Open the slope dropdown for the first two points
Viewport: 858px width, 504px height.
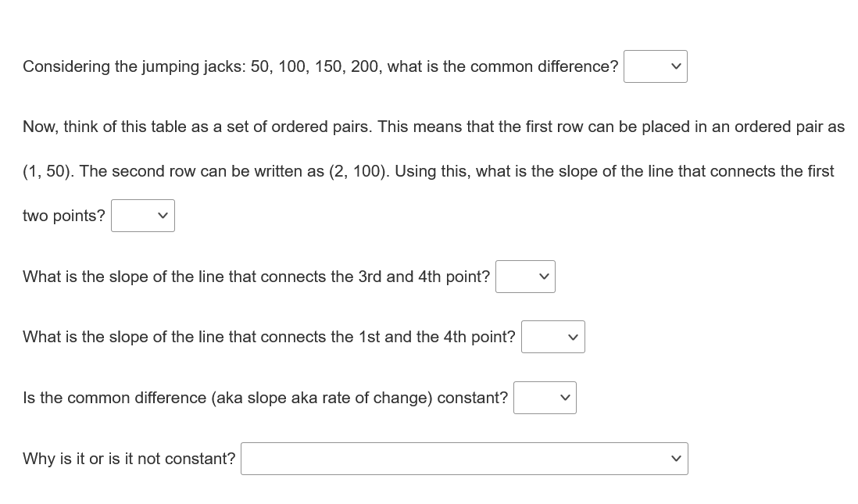(143, 216)
